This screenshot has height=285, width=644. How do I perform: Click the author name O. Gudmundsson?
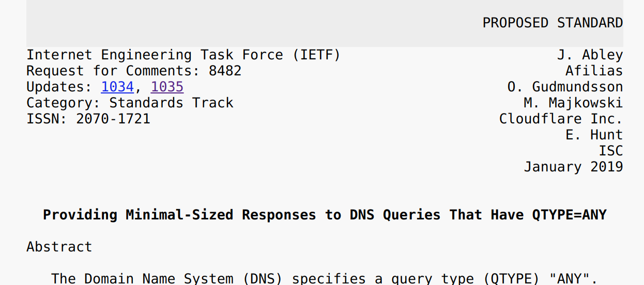(x=565, y=87)
